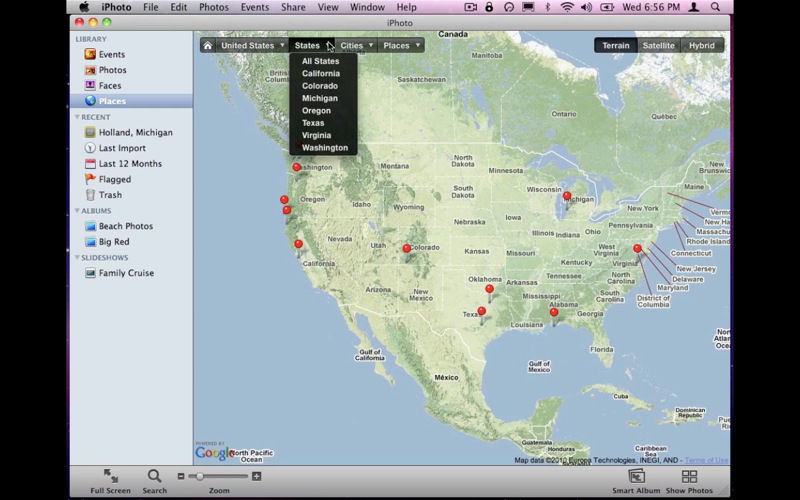Click the red pin in Washington state
The image size is (800, 500).
[x=296, y=167]
